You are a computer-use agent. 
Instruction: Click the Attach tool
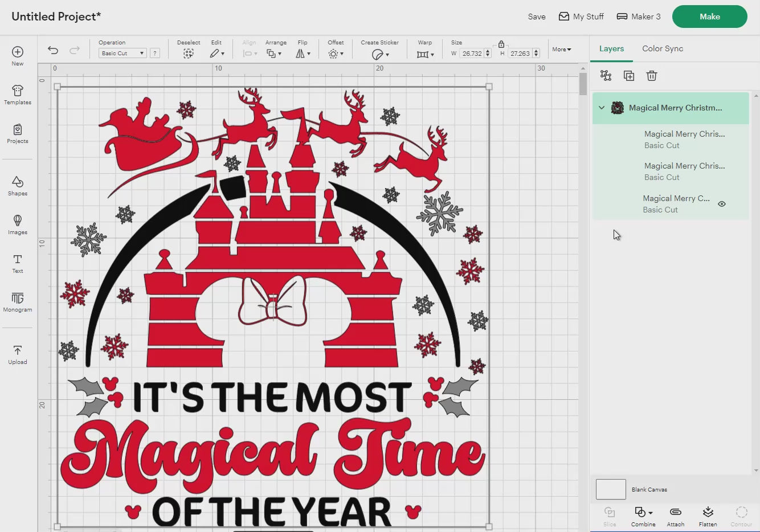[x=676, y=516]
